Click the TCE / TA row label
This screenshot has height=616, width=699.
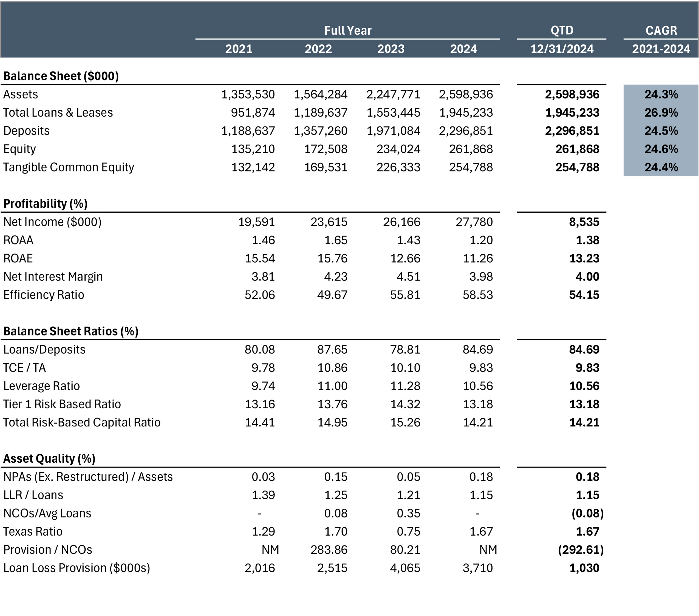25,368
